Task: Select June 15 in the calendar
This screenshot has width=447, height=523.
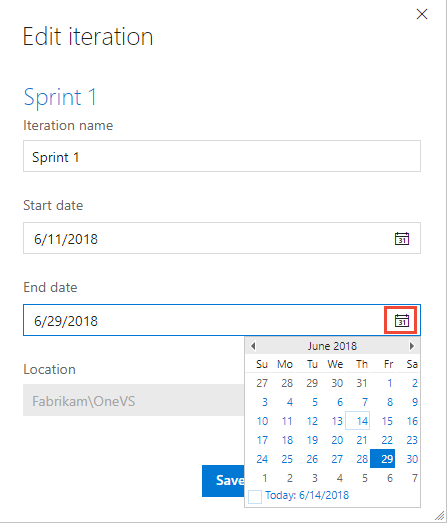Action: click(x=387, y=421)
